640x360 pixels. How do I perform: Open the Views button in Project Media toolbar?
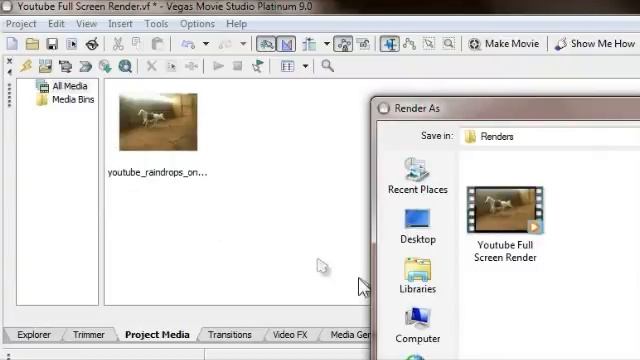click(x=287, y=66)
